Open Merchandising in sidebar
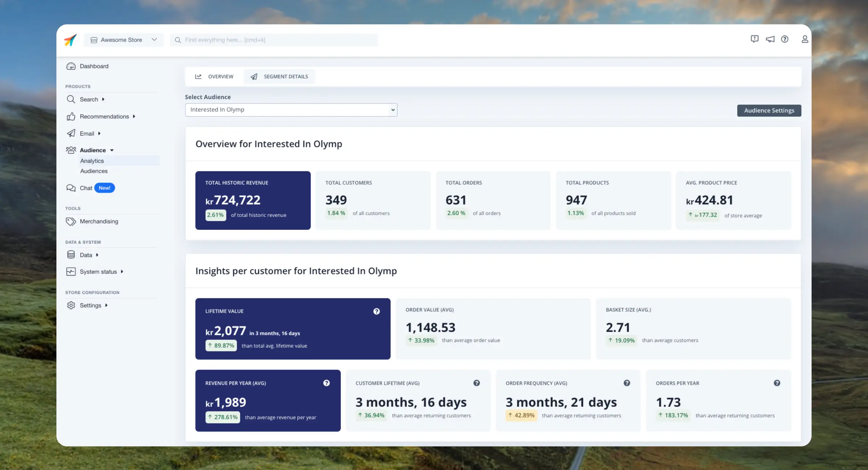This screenshot has width=868, height=470. (99, 221)
